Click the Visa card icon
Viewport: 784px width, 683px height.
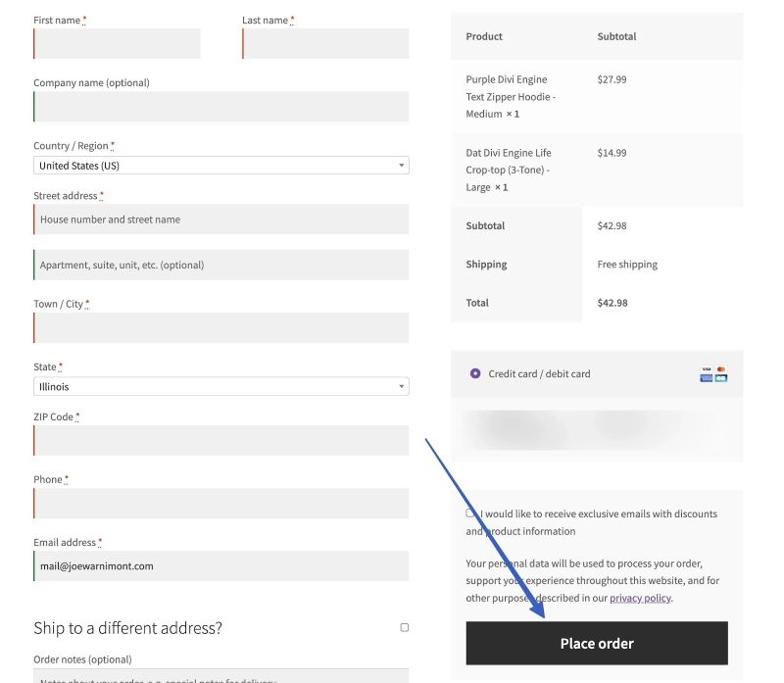pos(706,368)
